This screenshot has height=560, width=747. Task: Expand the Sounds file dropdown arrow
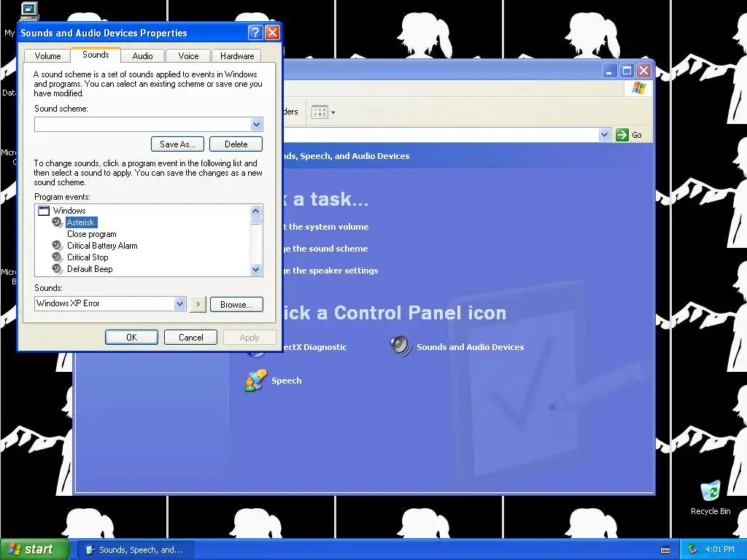[x=179, y=303]
